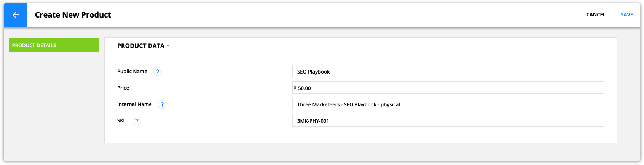Click the Price label text
The height and width of the screenshot is (165, 644).
(x=123, y=88)
